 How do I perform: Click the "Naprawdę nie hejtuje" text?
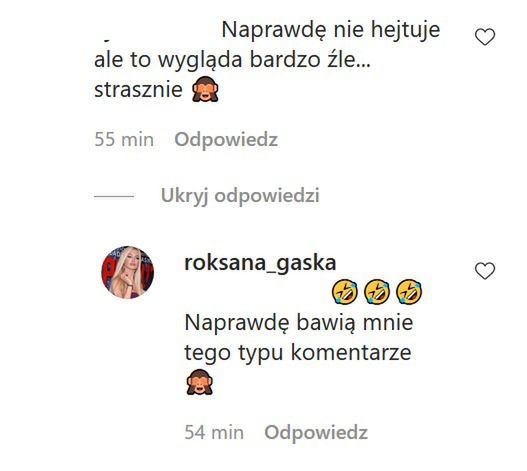331,31
